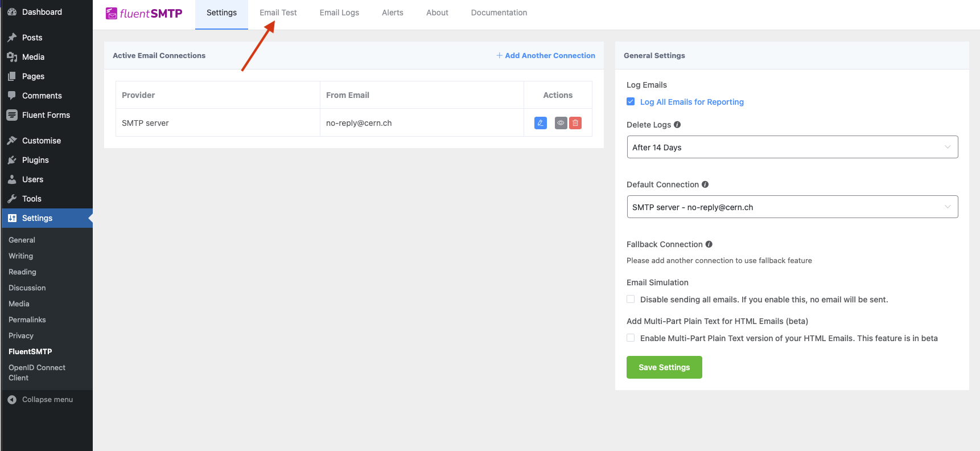Open the Default Connection dropdown
Image resolution: width=980 pixels, height=451 pixels.
coord(792,207)
